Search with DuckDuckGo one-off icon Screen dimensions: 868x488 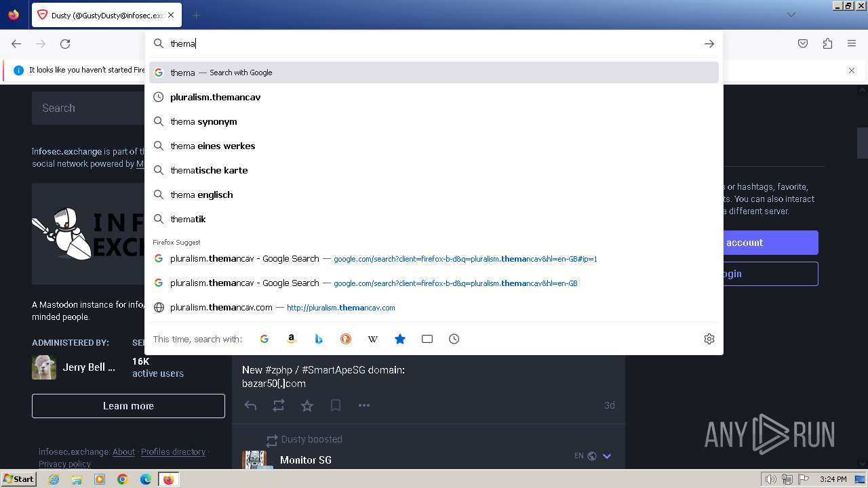pyautogui.click(x=346, y=339)
